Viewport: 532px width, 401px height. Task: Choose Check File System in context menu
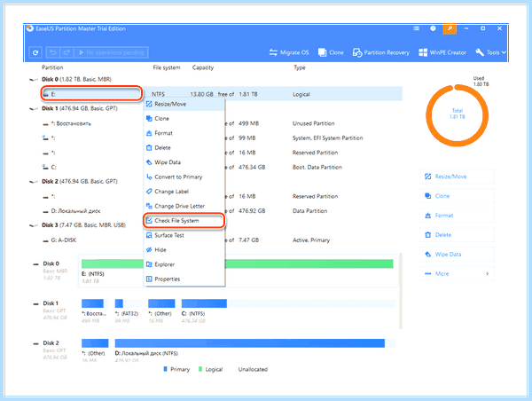click(x=184, y=221)
